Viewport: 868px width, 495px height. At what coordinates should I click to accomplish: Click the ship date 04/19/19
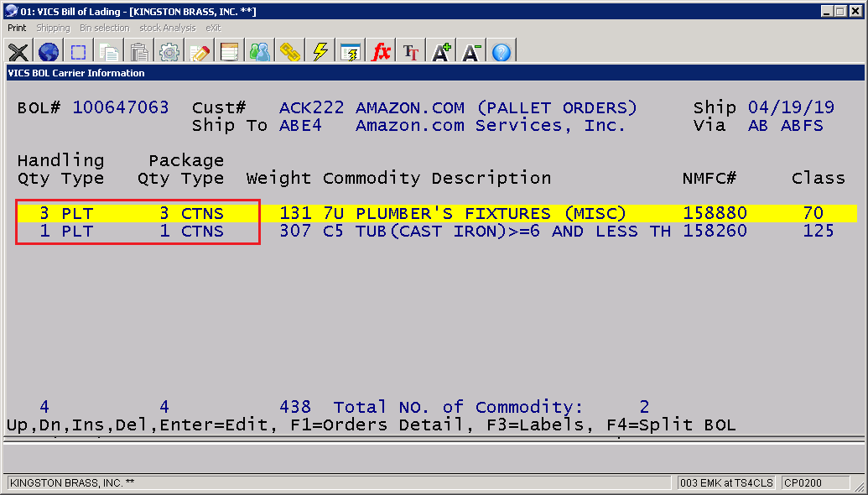[x=791, y=107]
